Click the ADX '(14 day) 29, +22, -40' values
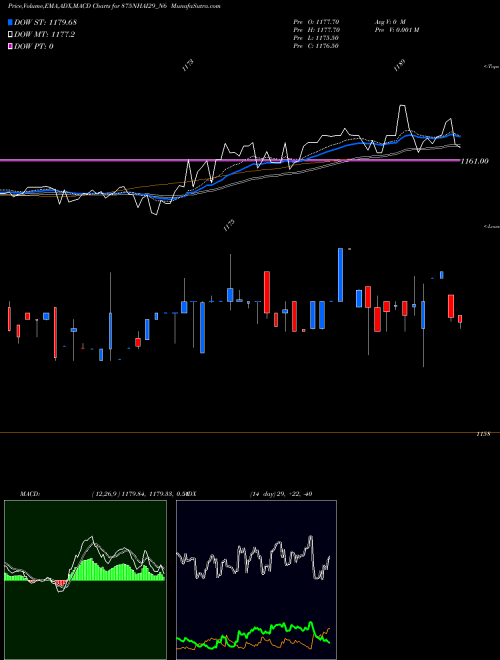The height and width of the screenshot is (660, 500). tap(281, 494)
